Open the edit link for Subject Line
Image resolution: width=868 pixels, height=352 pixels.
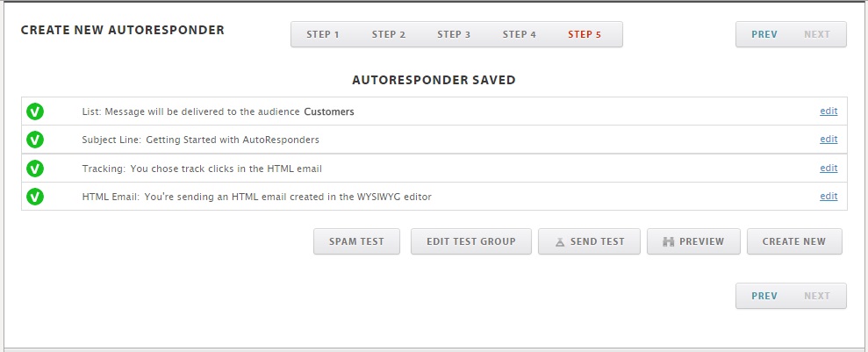tap(828, 140)
